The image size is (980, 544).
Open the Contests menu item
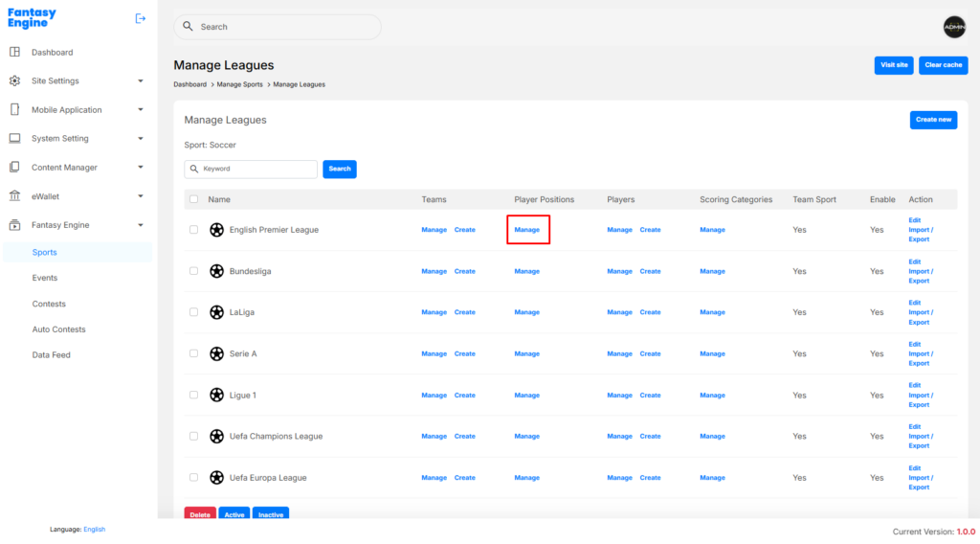(49, 304)
